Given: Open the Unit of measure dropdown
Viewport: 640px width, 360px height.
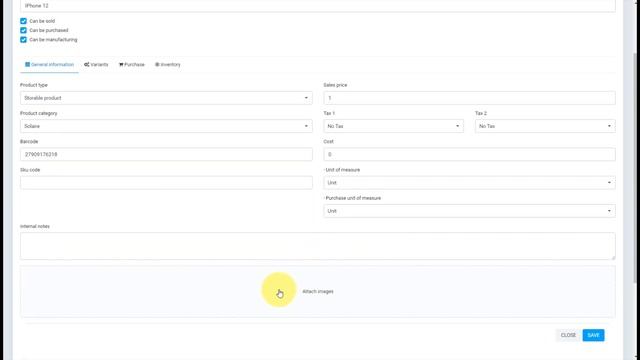Looking at the screenshot, I should tap(469, 182).
